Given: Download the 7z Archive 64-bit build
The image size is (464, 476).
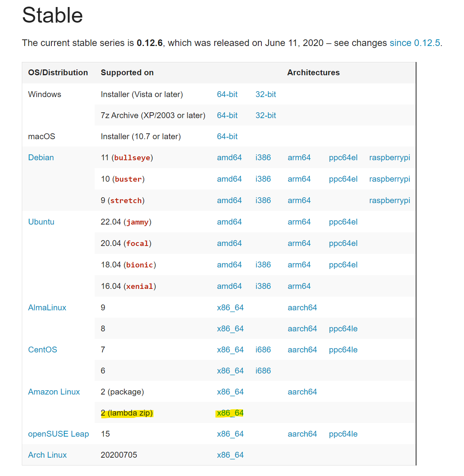Looking at the screenshot, I should [227, 115].
